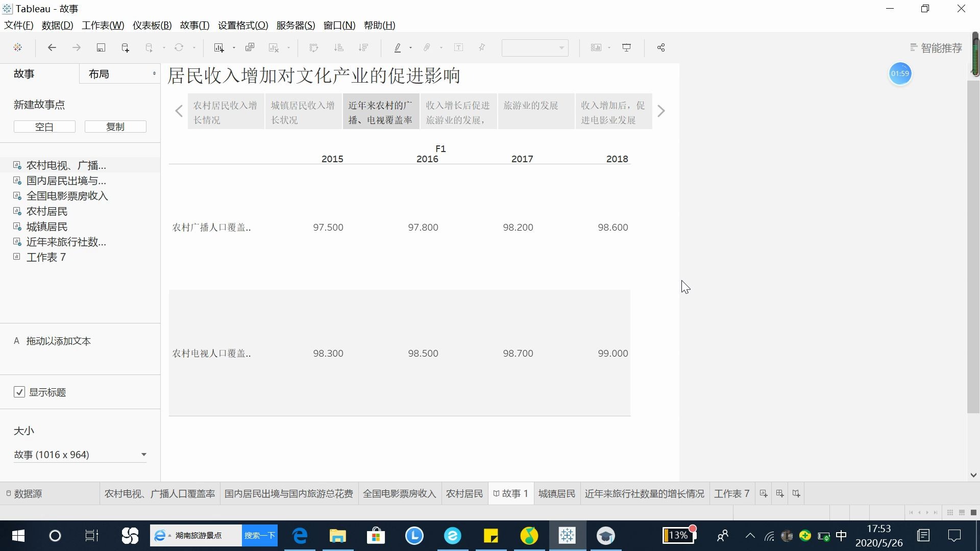The image size is (980, 551).
Task: Open the story size dropdown 故事 (1016 x 964)
Action: pos(80,455)
